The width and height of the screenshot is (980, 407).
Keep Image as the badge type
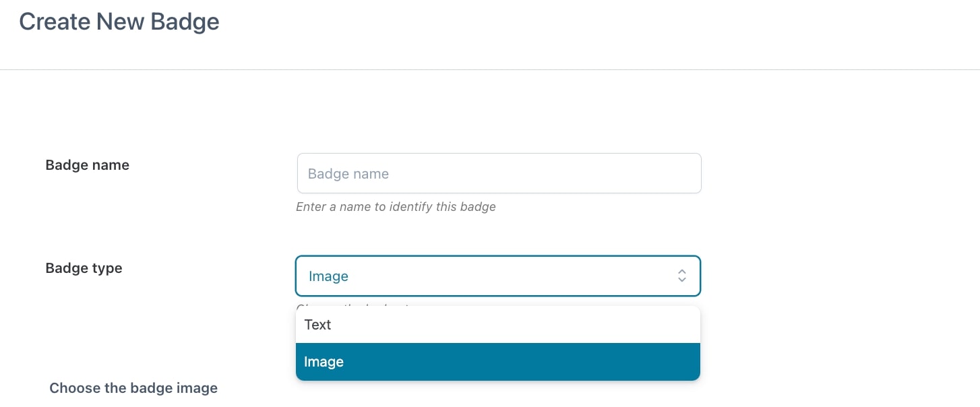click(324, 362)
